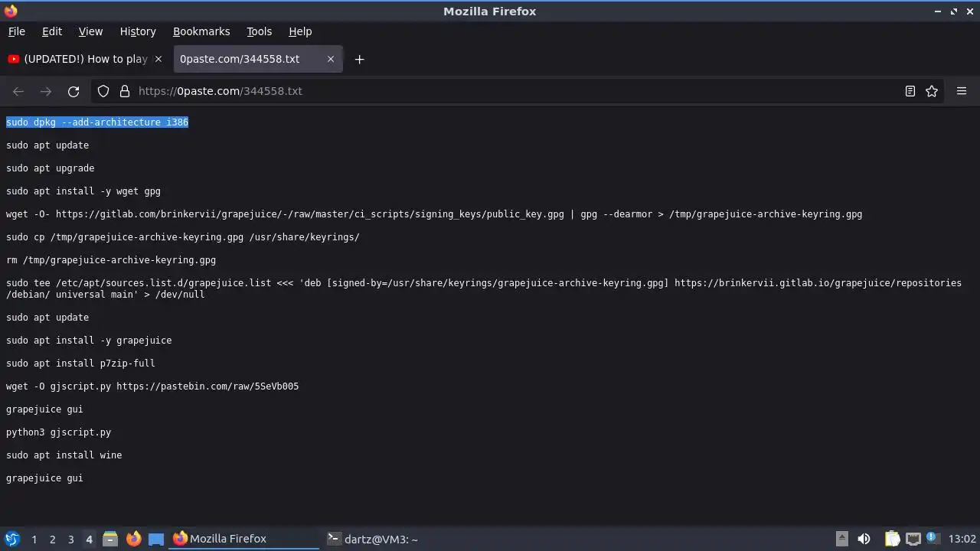Toggle reader view icon
The width and height of the screenshot is (980, 551).
pos(910,91)
